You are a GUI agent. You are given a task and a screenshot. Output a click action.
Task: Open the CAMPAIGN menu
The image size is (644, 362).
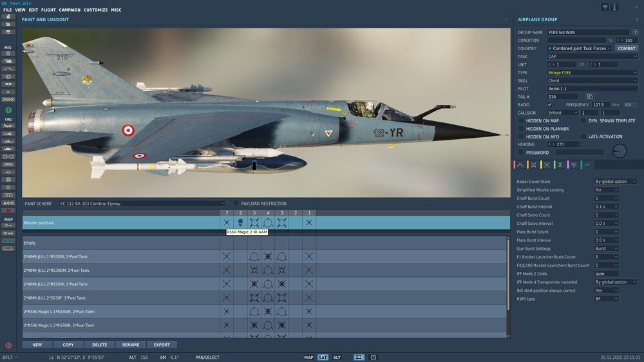point(70,10)
